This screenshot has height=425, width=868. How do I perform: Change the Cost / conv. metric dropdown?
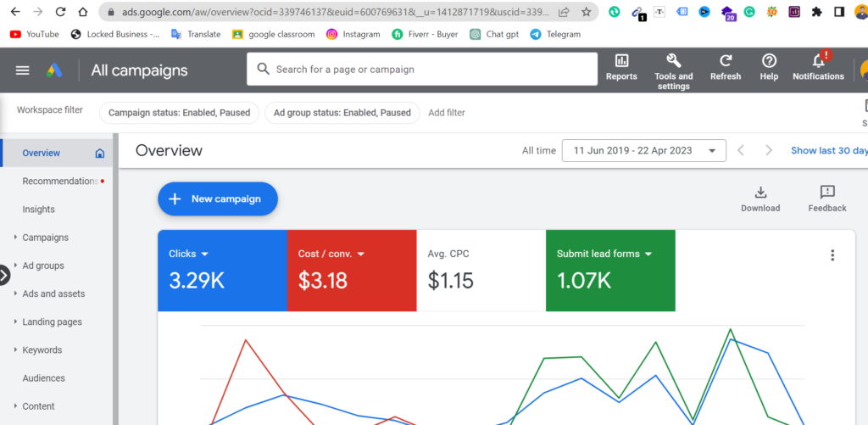coord(360,254)
